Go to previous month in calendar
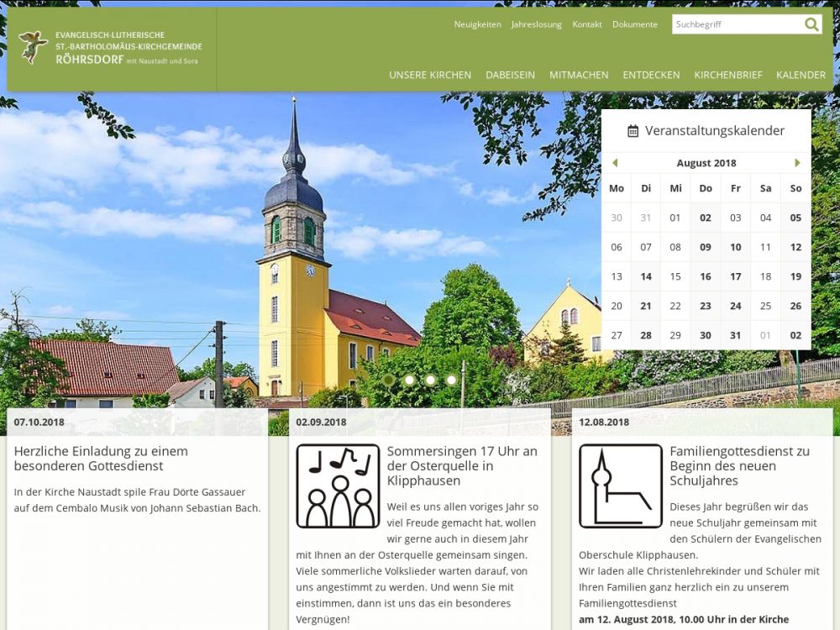The image size is (840, 630). coord(615,163)
